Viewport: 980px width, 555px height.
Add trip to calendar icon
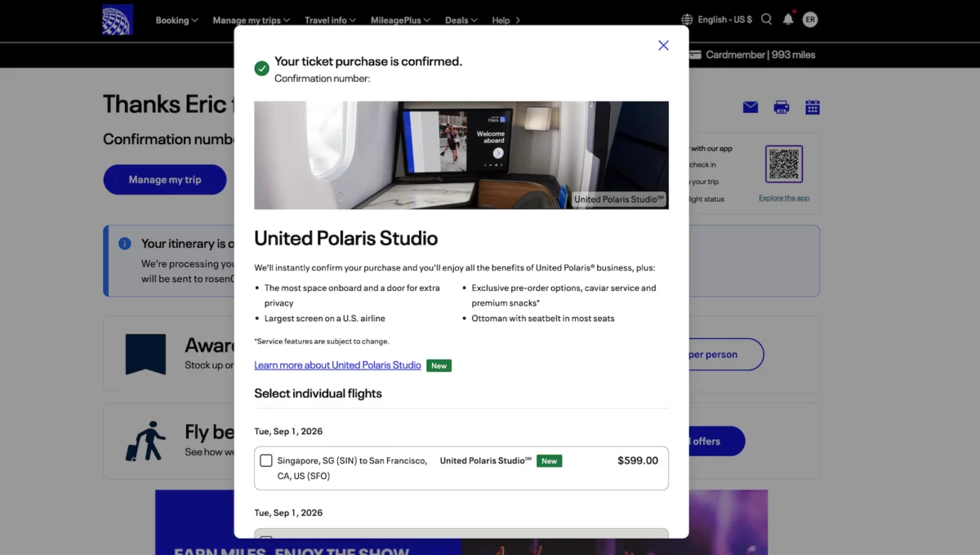813,107
